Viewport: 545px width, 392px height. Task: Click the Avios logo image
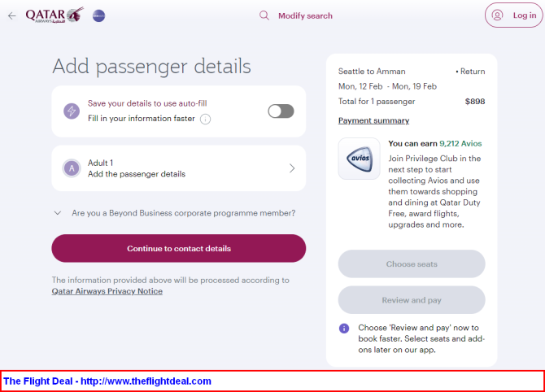pyautogui.click(x=360, y=159)
